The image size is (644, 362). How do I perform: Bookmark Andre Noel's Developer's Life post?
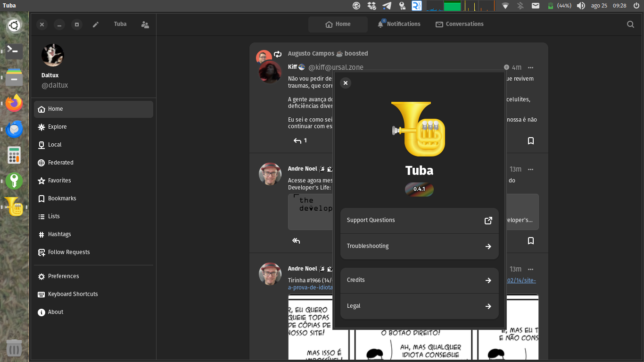[x=530, y=241]
